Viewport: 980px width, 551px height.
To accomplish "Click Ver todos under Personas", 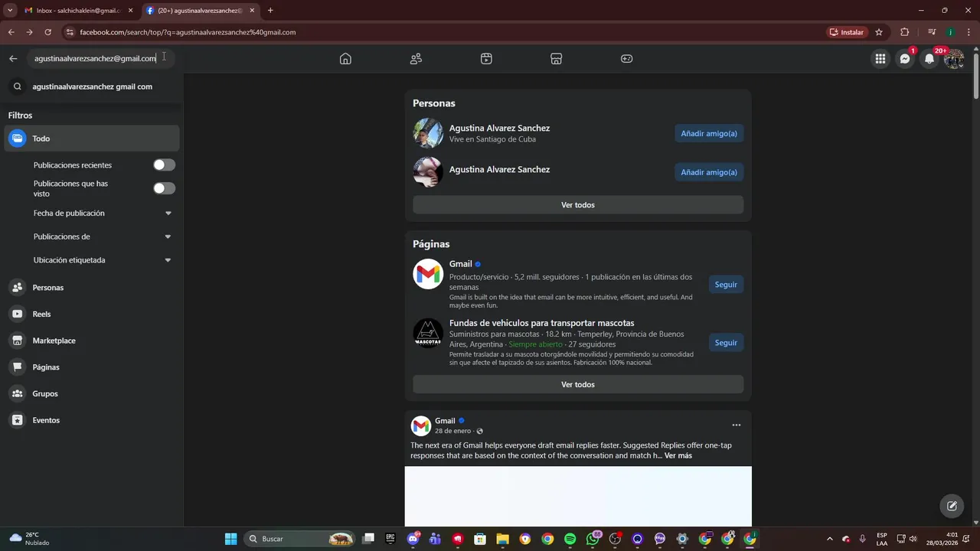I will coord(578,205).
